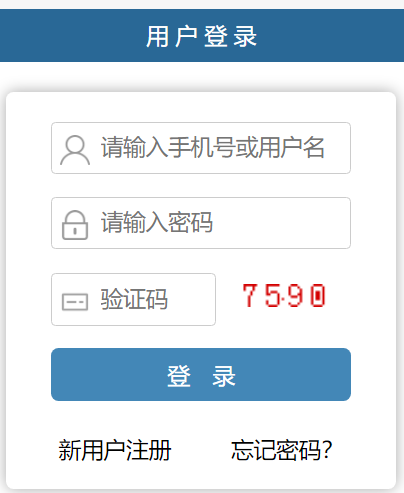Viewport: 404px width, 493px height.
Task: Open the 新用户注册 link
Action: pyautogui.click(x=115, y=450)
